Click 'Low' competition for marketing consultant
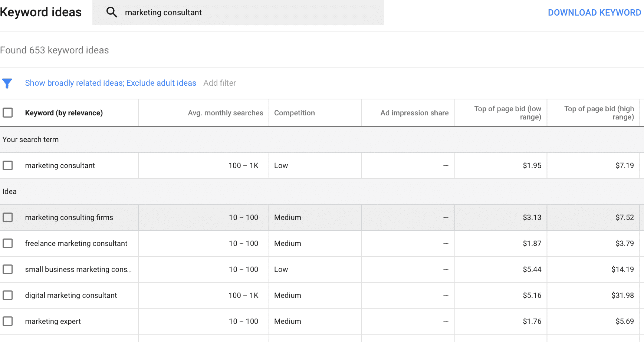The width and height of the screenshot is (644, 342). pos(281,165)
